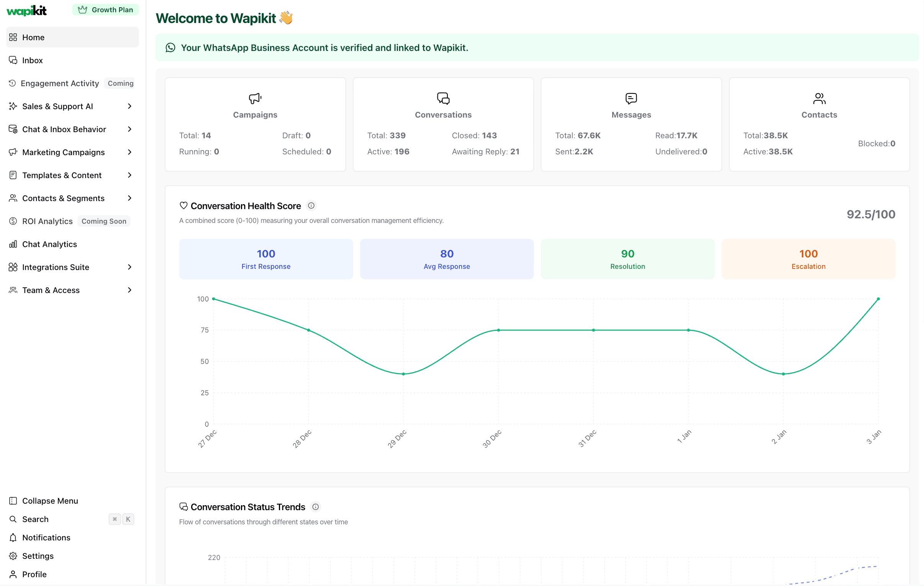Expand the Marketing Campaigns section
This screenshot has height=586, width=924.
pos(130,152)
